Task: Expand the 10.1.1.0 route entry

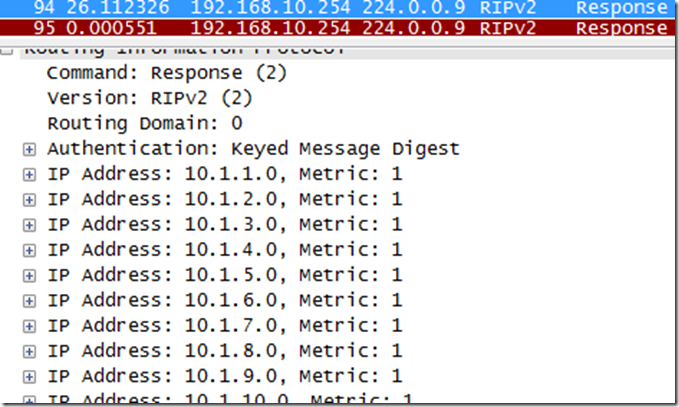Action: point(28,174)
